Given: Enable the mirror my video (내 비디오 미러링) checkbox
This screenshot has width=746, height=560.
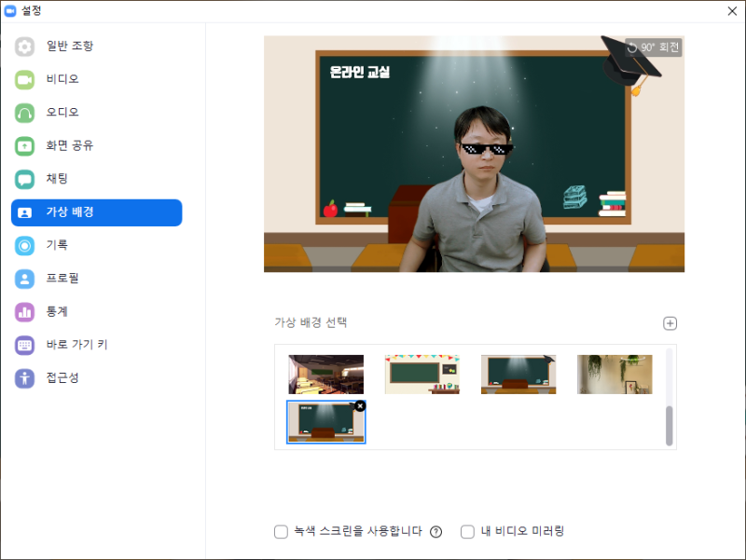Looking at the screenshot, I should (468, 531).
